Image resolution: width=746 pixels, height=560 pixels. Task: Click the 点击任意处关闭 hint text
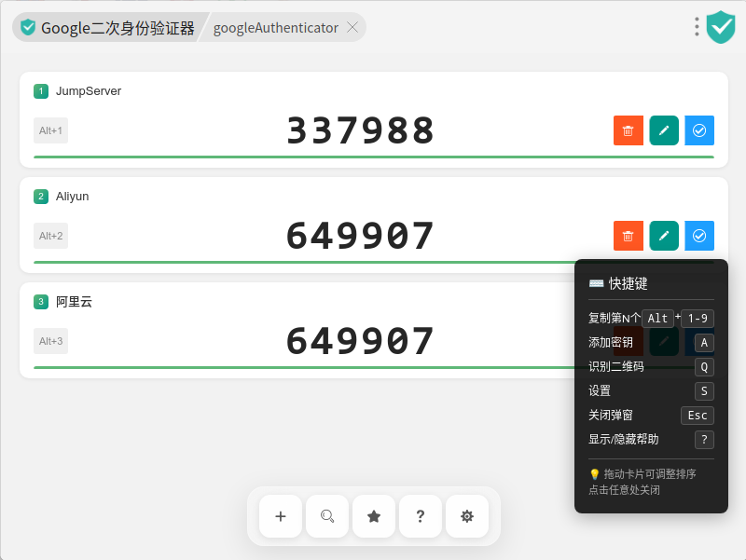click(624, 489)
